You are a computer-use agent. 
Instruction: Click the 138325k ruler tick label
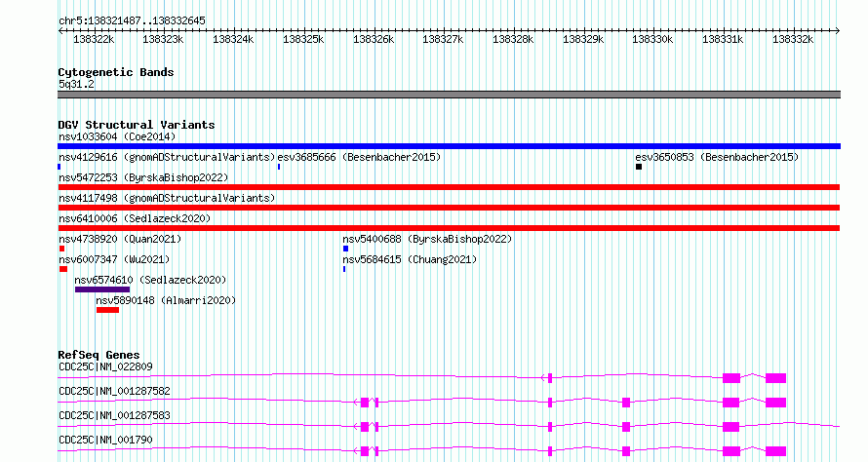(x=303, y=39)
